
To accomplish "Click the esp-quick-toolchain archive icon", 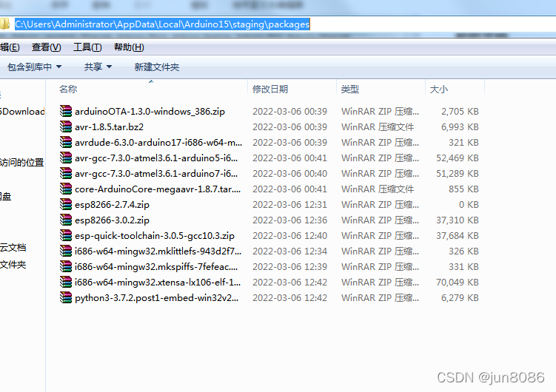I will (66, 236).
